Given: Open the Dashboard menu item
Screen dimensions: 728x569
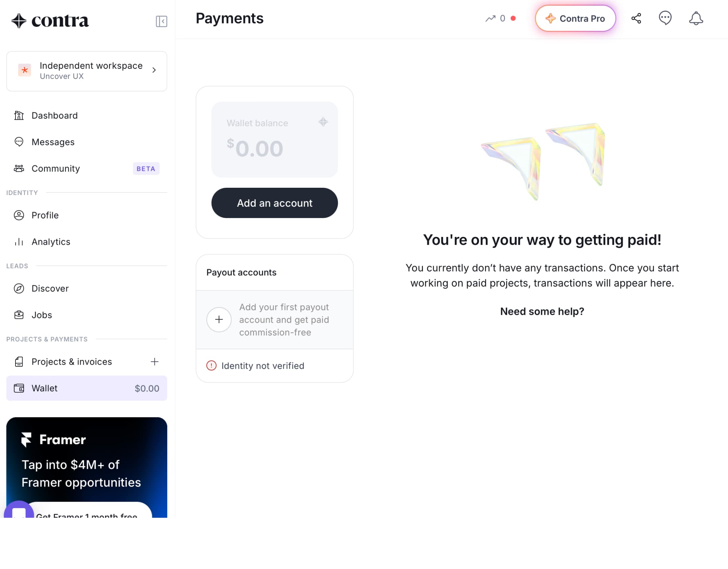Looking at the screenshot, I should pos(87,116).
